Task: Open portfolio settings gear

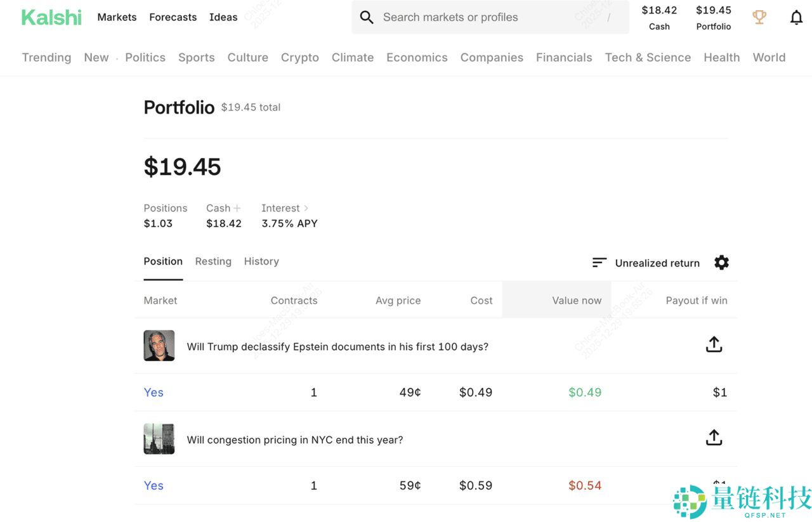Action: pos(721,263)
